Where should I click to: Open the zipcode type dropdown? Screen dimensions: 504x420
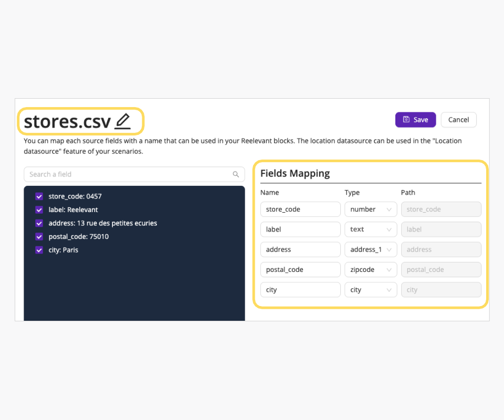click(371, 270)
